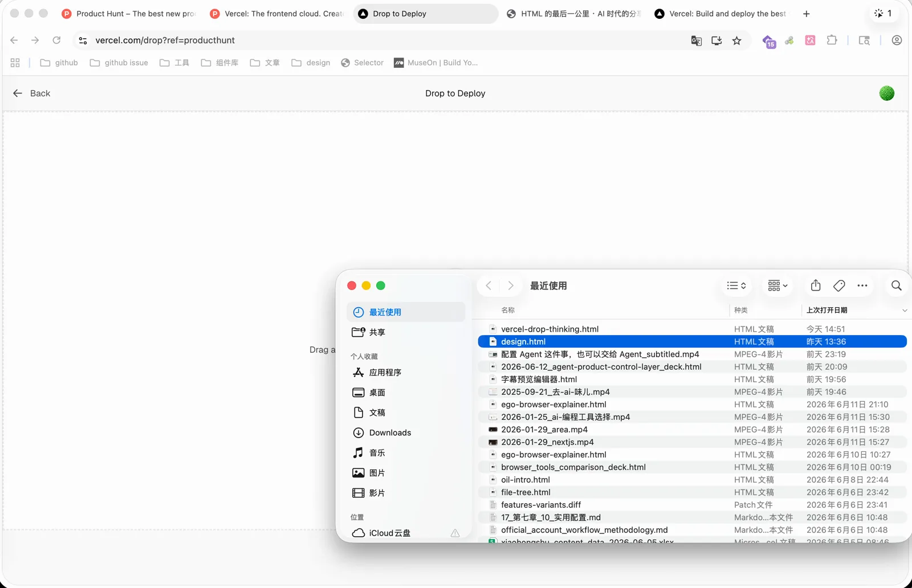Select file oil-intro.html
The height and width of the screenshot is (588, 912).
coord(692,480)
